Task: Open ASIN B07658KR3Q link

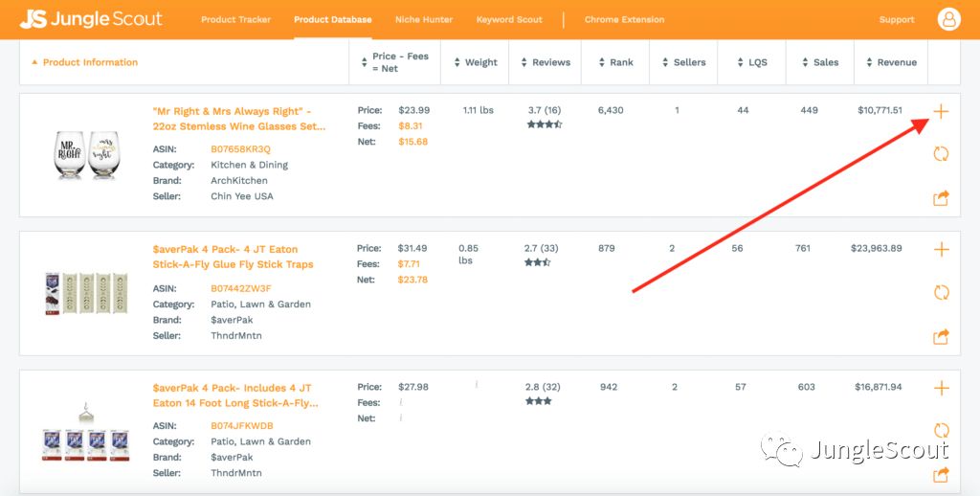Action: pos(240,149)
